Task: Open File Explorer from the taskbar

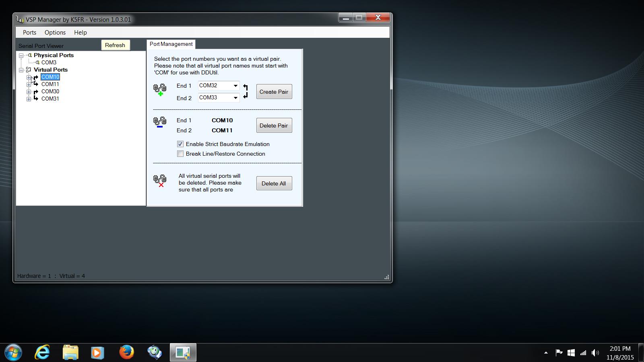Action: 70,353
